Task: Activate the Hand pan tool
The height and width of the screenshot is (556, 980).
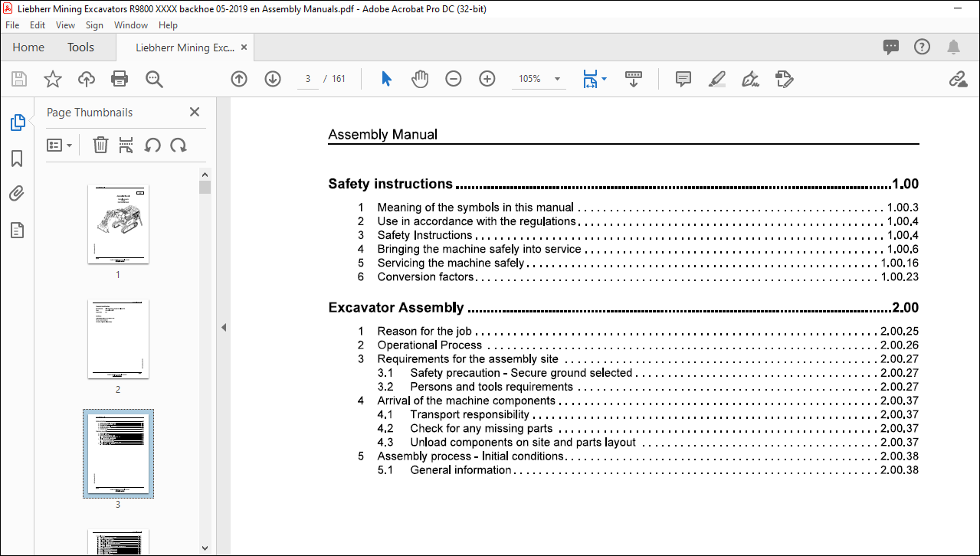Action: pos(420,79)
